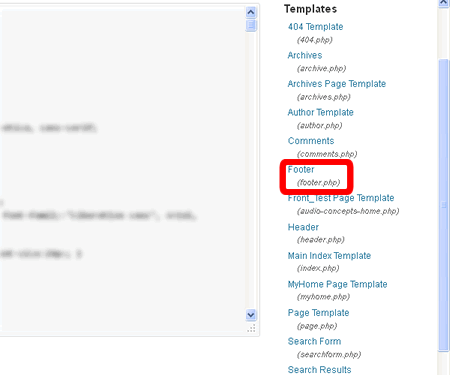Open the Footer template link
Viewport: 450px width, 375px height.
(x=301, y=170)
